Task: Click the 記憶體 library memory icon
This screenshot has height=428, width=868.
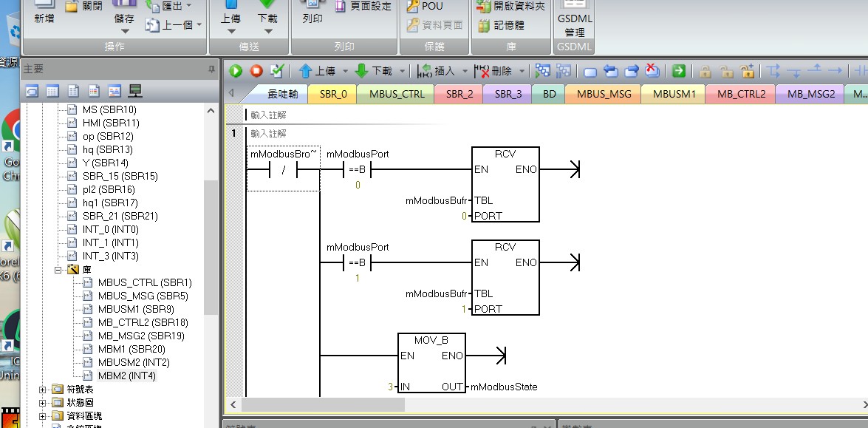Action: (501, 25)
